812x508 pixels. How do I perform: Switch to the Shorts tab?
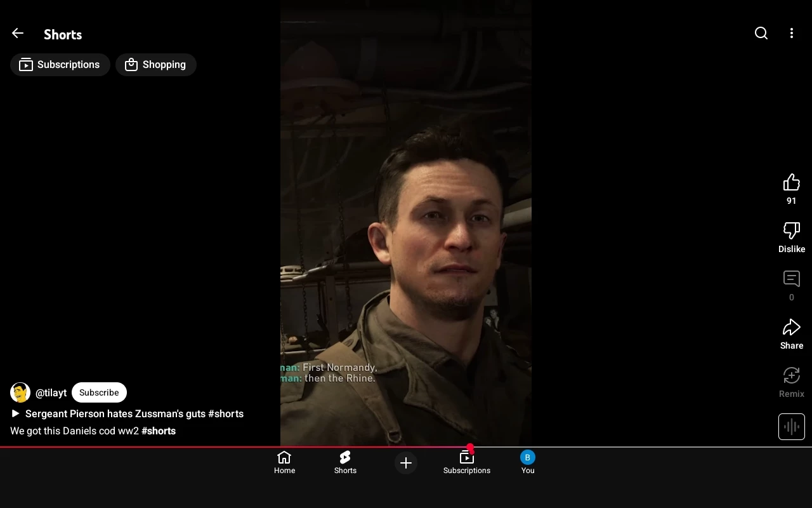(345, 462)
